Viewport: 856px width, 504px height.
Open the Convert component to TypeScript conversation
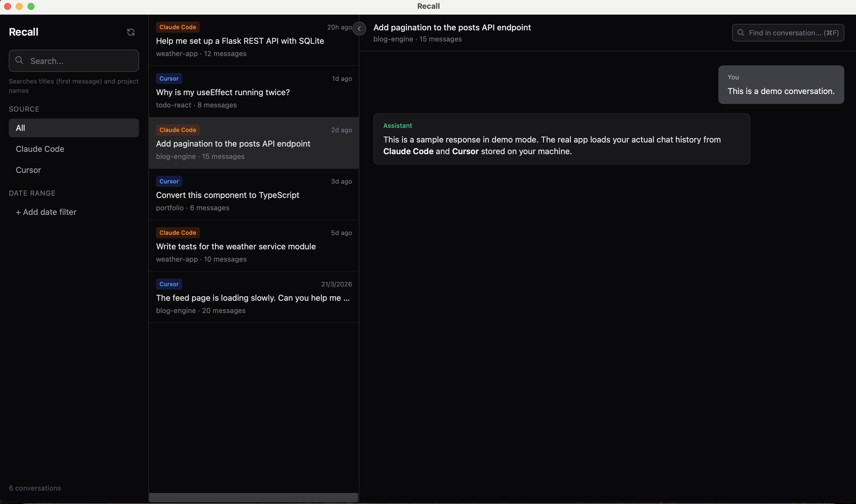[x=228, y=195]
